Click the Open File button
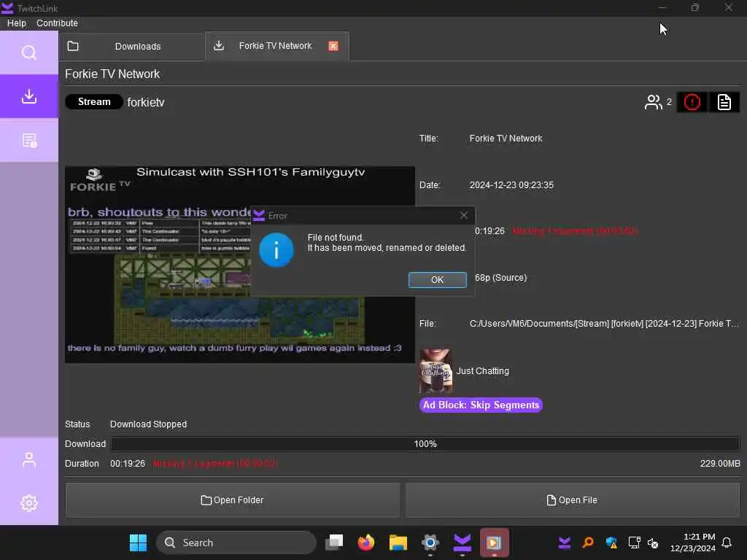Viewport: 747px width, 560px height. (572, 500)
